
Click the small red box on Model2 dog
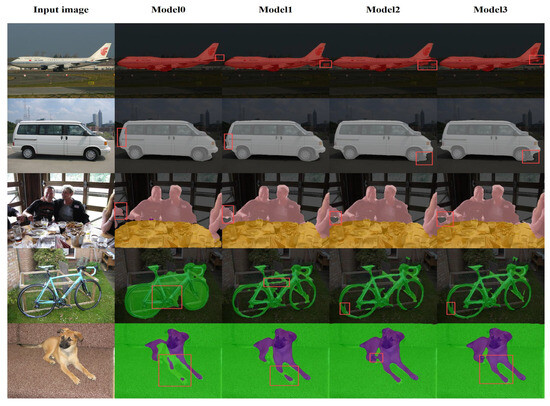[376, 358]
